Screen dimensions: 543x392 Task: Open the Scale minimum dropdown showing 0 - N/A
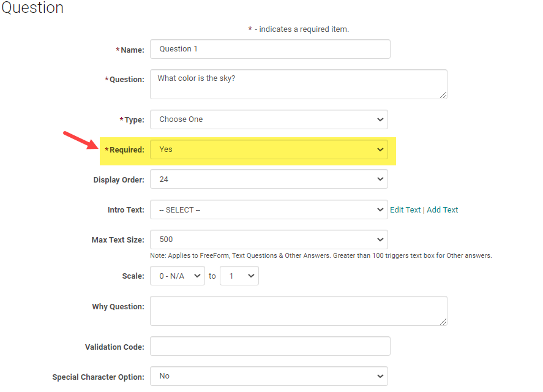pyautogui.click(x=178, y=276)
